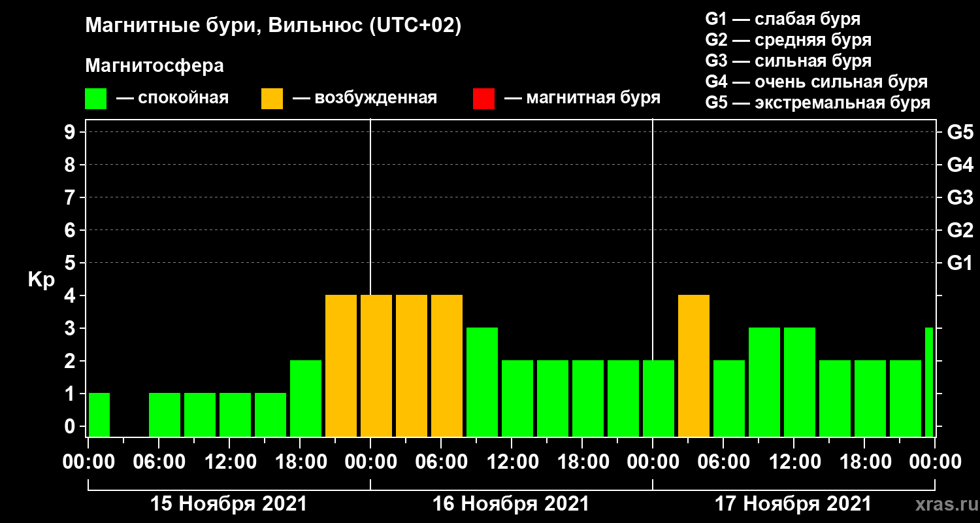Click the 'Kp' axis title
Screen dimensions: 980x523
point(41,279)
